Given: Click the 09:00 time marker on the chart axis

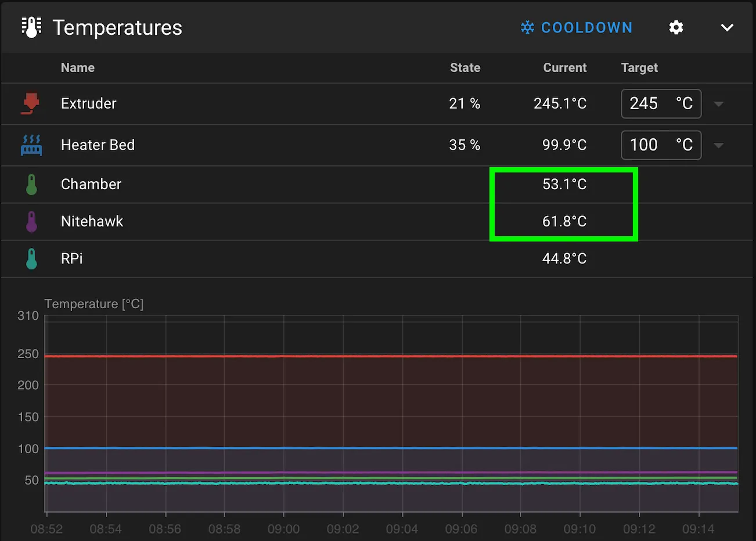Looking at the screenshot, I should coord(283,529).
